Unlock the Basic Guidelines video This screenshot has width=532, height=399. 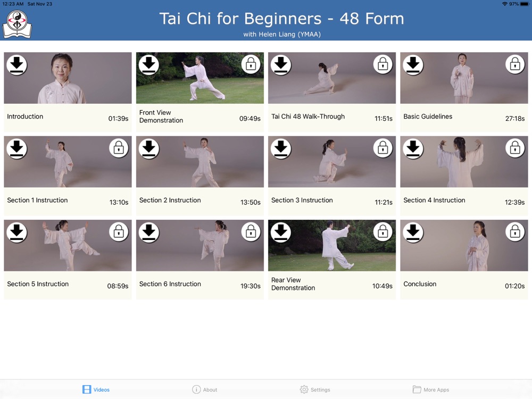click(x=515, y=64)
